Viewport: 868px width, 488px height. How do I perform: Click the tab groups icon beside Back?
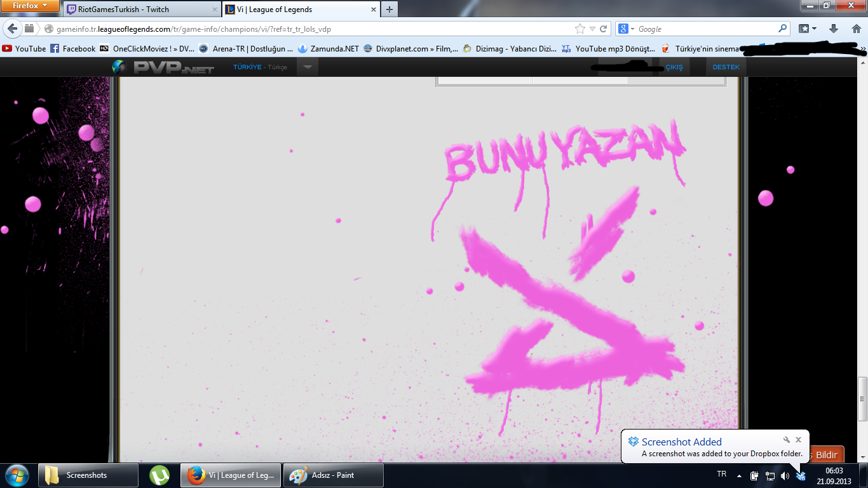coord(29,29)
